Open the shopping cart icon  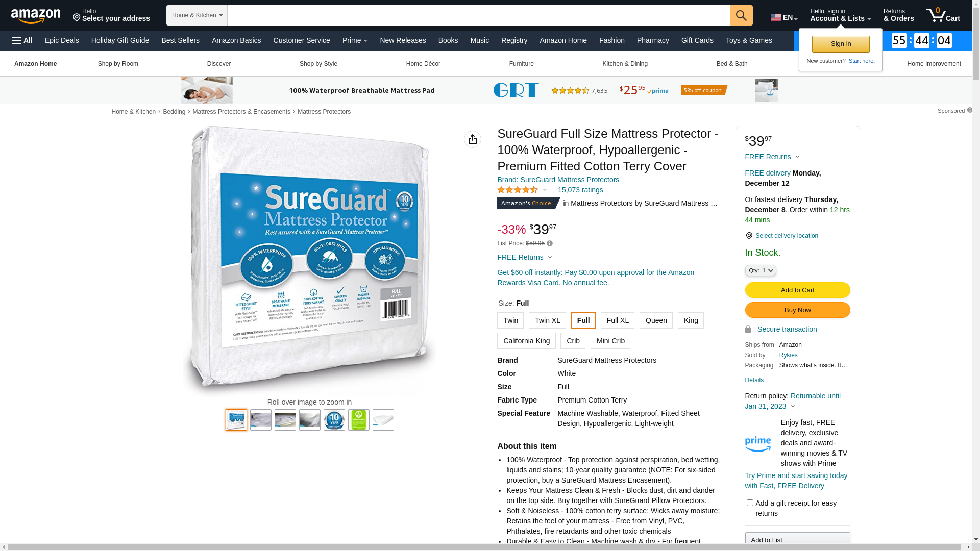coord(943,15)
